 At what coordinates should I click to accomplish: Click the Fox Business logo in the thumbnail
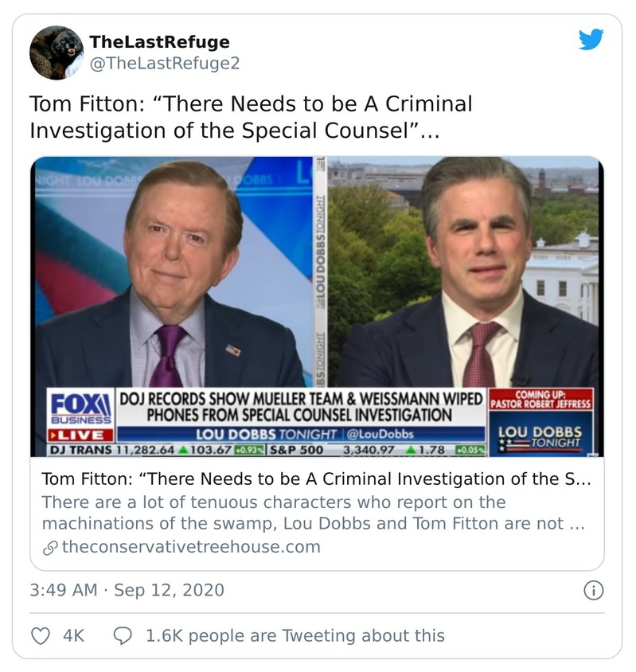pyautogui.click(x=80, y=407)
